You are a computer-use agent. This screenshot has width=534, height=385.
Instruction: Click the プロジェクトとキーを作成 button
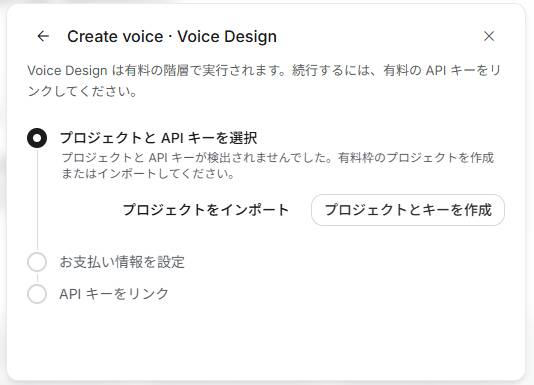tap(408, 210)
